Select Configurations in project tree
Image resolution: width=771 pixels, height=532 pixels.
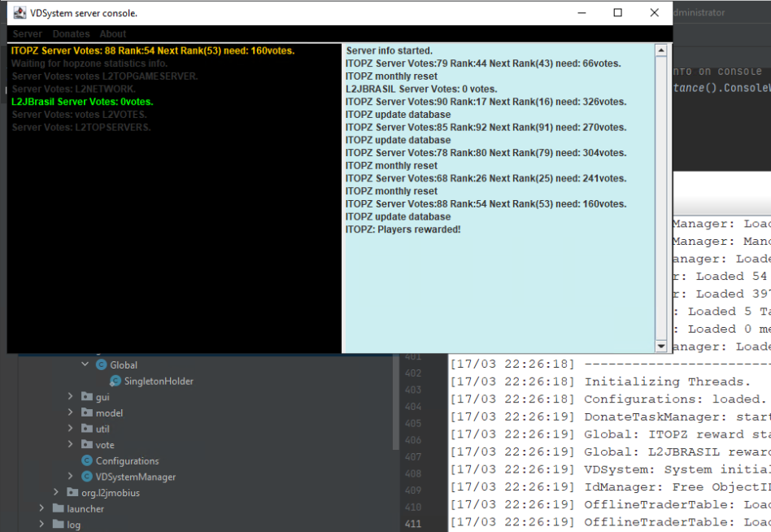(128, 460)
